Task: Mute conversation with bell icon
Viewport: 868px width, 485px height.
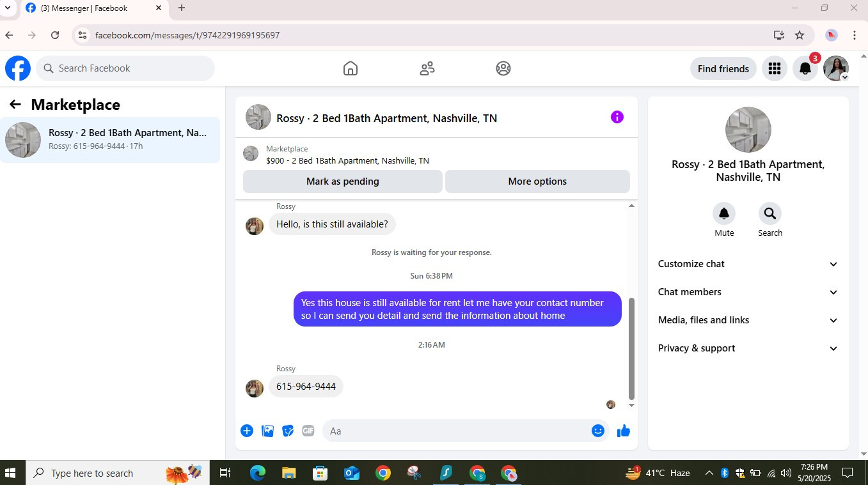Action: (724, 213)
